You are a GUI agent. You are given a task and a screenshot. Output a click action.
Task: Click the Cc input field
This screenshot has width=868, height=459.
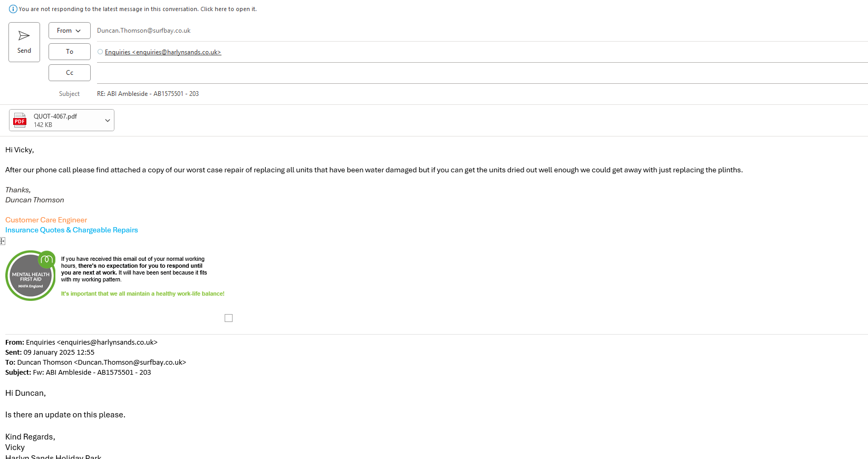coord(475,73)
